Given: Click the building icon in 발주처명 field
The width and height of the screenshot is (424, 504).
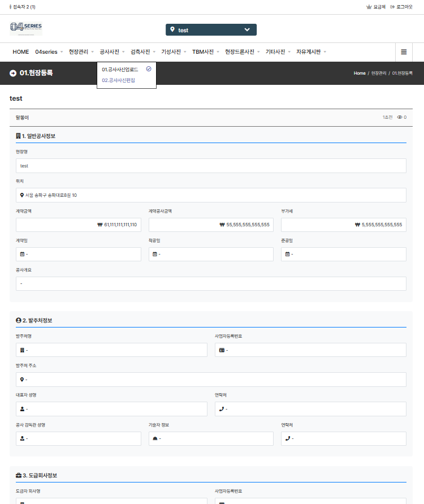Looking at the screenshot, I should 22,350.
